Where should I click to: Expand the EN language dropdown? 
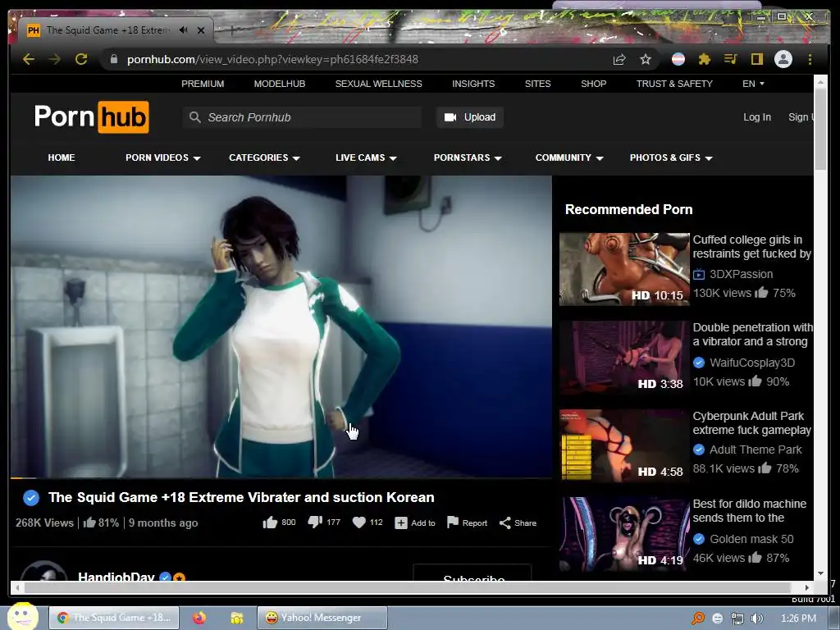pos(753,84)
